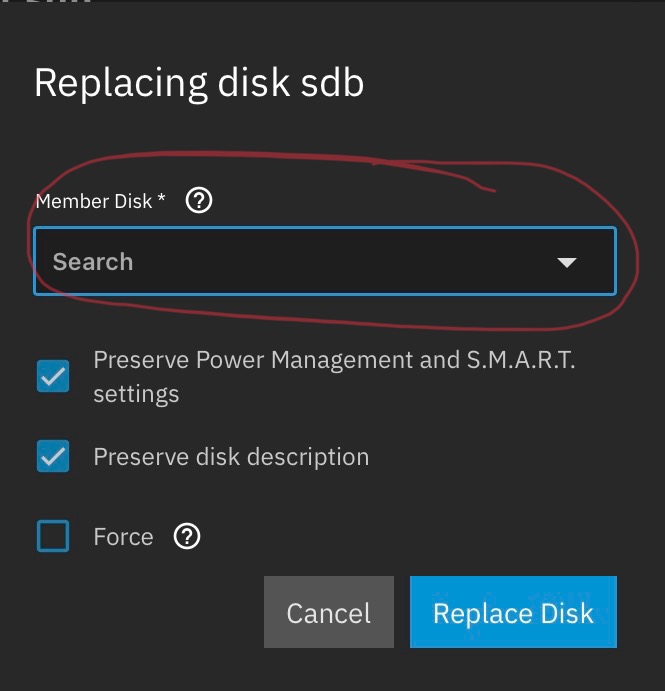Screen dimensions: 665x691
Task: Expand the Member Disk dropdown arrow
Action: coord(567,263)
